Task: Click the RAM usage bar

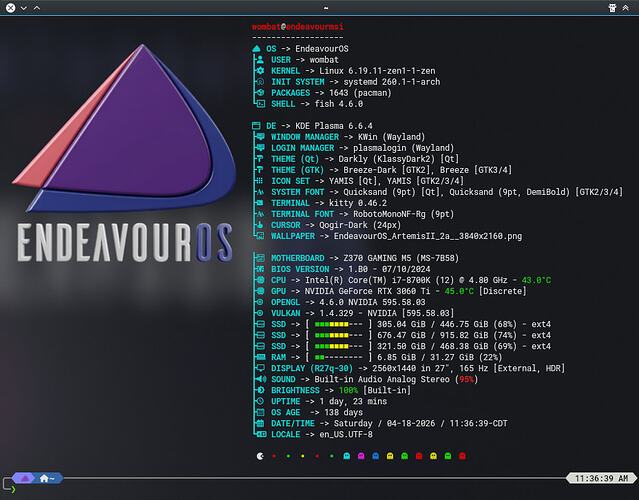Action: click(x=339, y=357)
